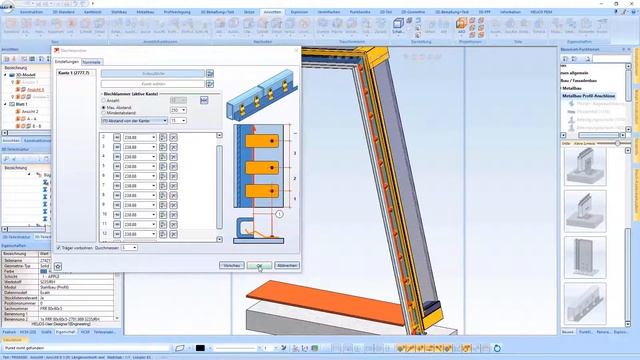Select the Max. Abstand radio button
Viewport: 640px width, 360px height.
[x=103, y=107]
